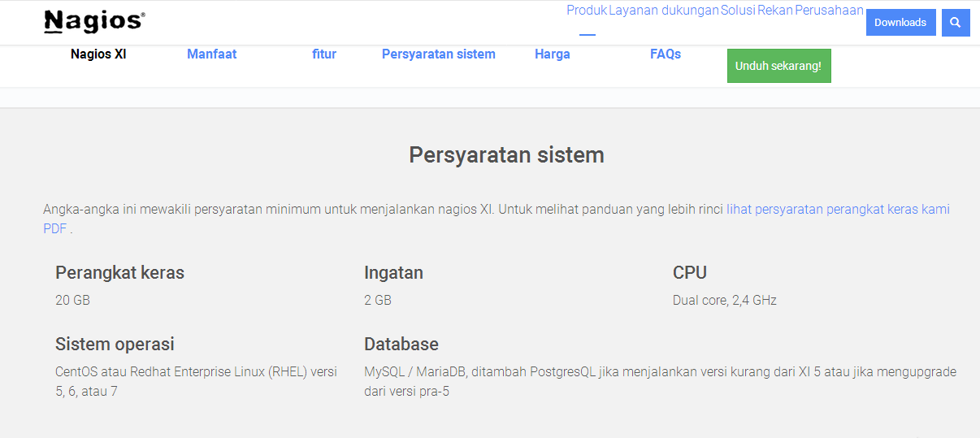Click the large Persyaratan sistem page heading
Viewport: 980px width, 438px height.
506,154
